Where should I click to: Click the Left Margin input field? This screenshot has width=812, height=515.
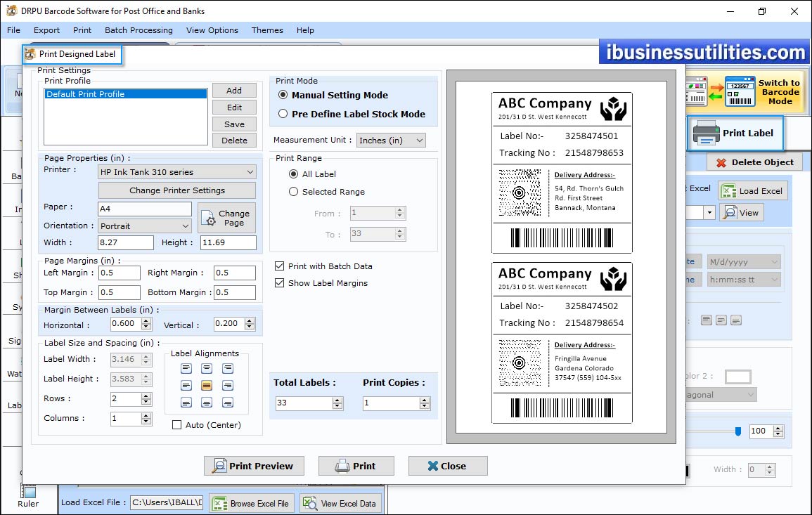(119, 273)
